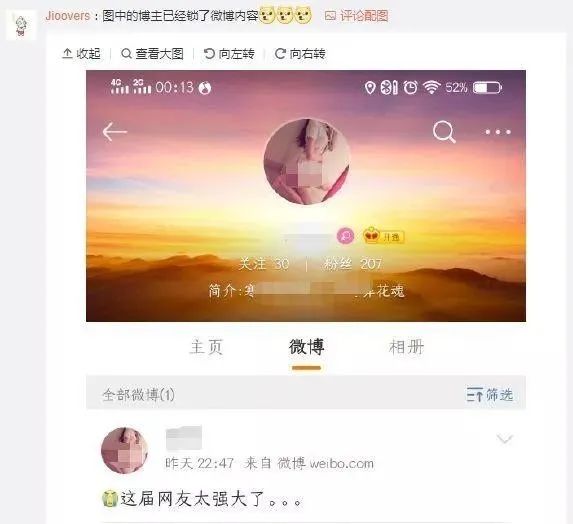The width and height of the screenshot is (573, 524).
Task: Click the back arrow in the profile header
Action: 114,132
